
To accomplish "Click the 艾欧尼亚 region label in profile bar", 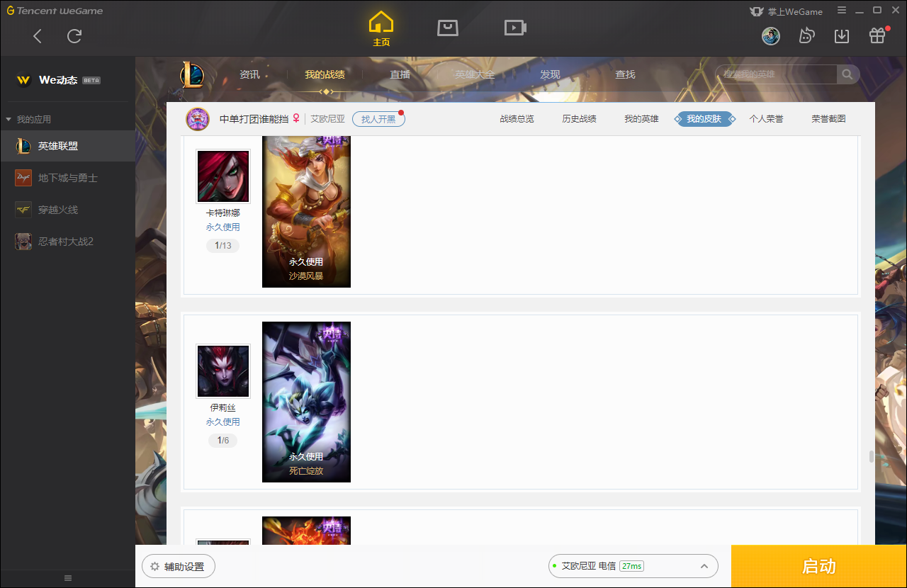I will pyautogui.click(x=328, y=119).
